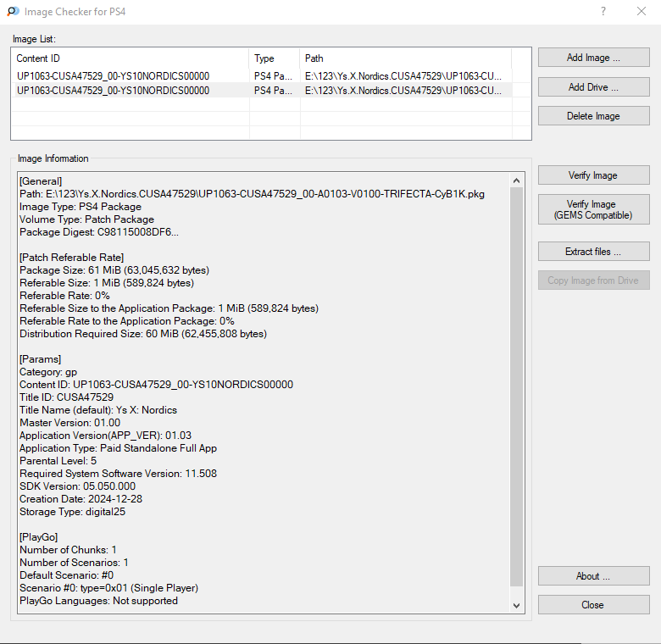The width and height of the screenshot is (661, 644).
Task: Click the Add Image button
Action: [x=593, y=58]
